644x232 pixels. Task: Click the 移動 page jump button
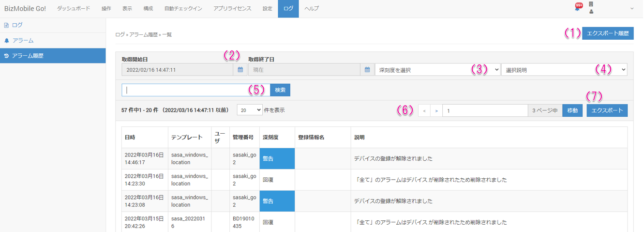[572, 110]
